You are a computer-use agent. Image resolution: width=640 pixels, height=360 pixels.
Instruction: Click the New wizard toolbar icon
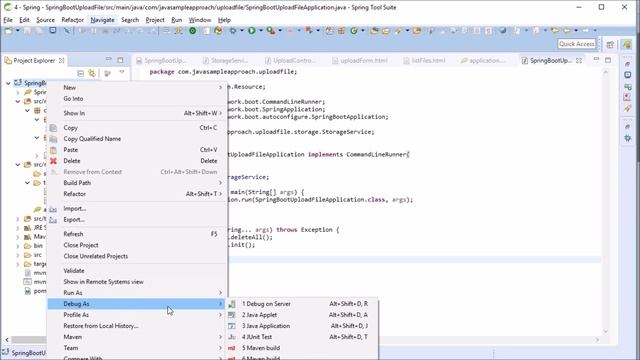coord(9,31)
